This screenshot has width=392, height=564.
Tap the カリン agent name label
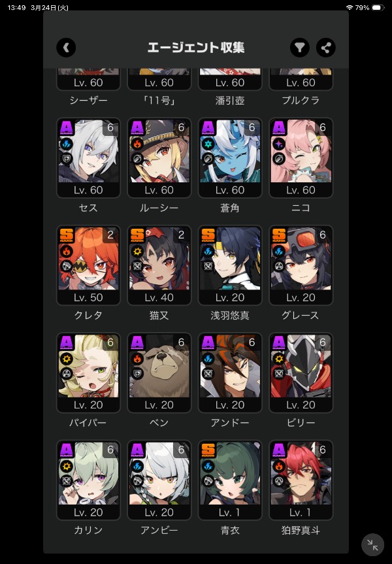point(88,530)
